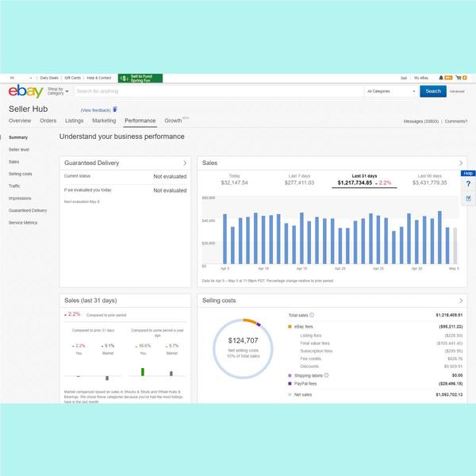Open the shopping cart icon
This screenshot has height=476, width=476.
pos(459,78)
